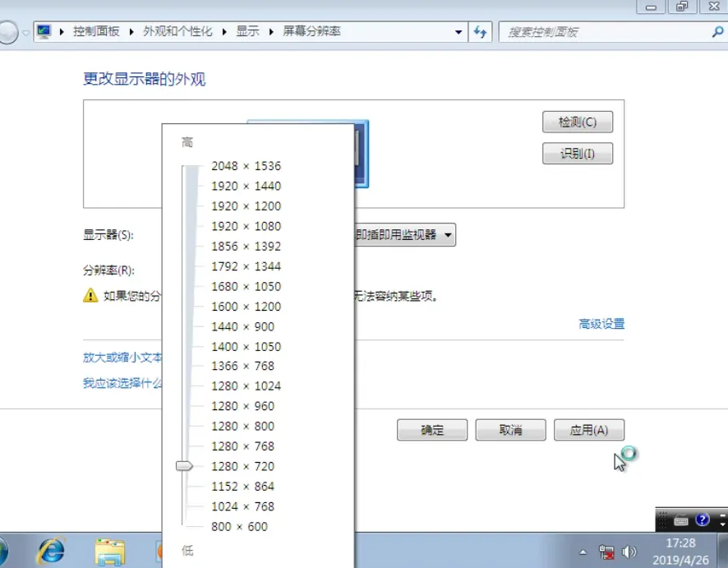Open Internet Explorer from the taskbar
Viewport: 728px width, 568px height.
[x=51, y=551]
